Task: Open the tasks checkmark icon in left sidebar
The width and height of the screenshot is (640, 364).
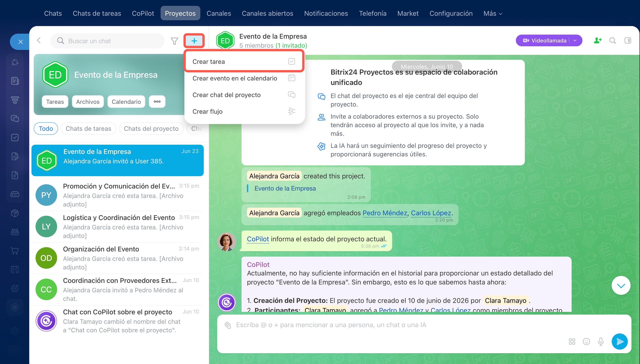Action: (x=15, y=138)
